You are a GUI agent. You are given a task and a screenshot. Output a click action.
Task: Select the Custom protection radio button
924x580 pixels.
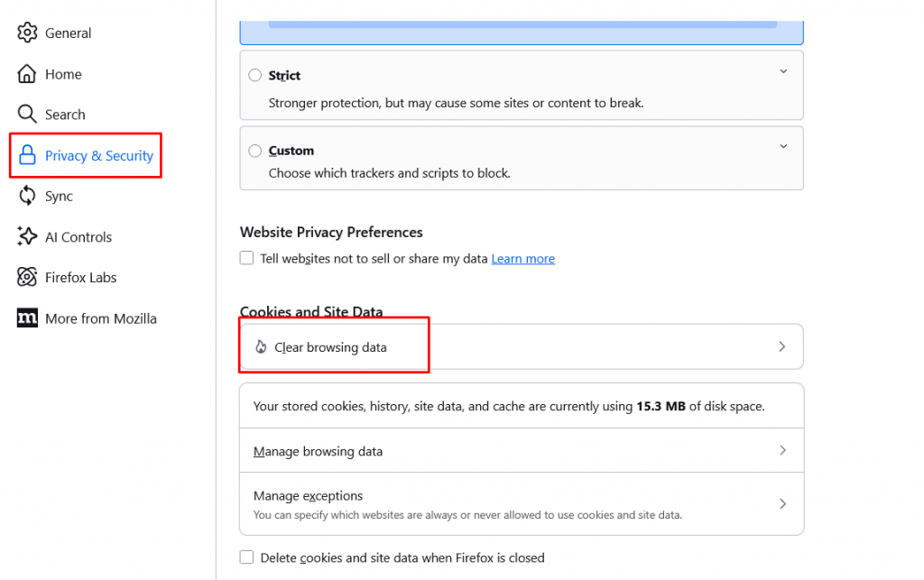coord(255,151)
